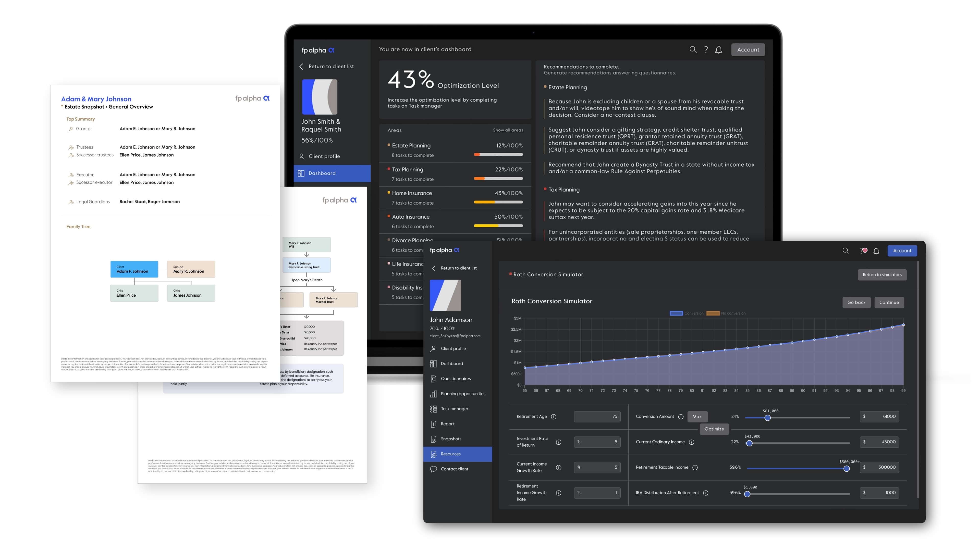Click blue Account button in simulator window

(x=902, y=251)
